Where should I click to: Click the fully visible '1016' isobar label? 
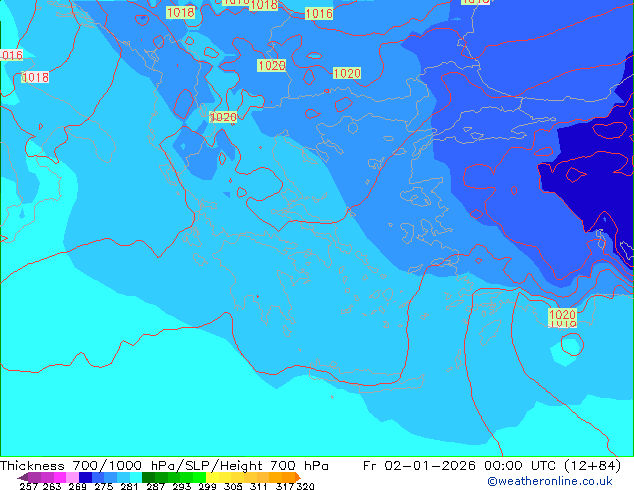tap(319, 13)
